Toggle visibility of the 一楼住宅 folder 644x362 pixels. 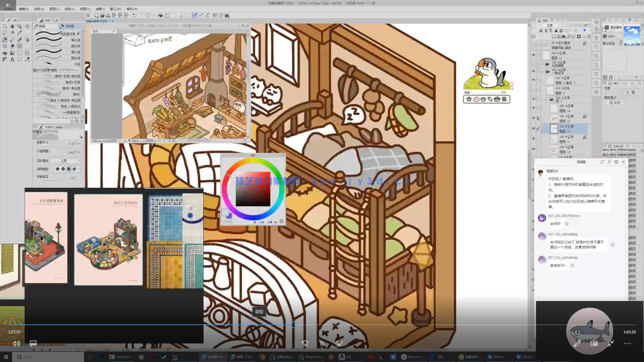tap(533, 71)
